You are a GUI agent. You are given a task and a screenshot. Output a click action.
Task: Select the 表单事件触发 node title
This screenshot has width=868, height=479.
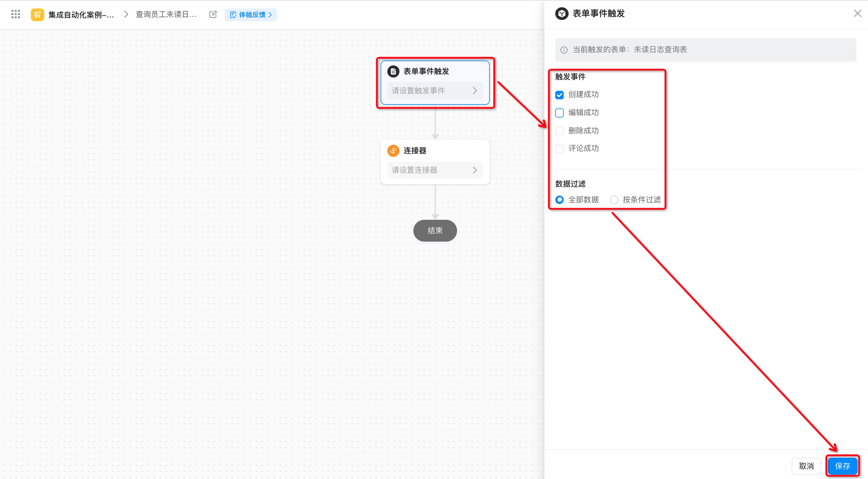click(x=426, y=71)
